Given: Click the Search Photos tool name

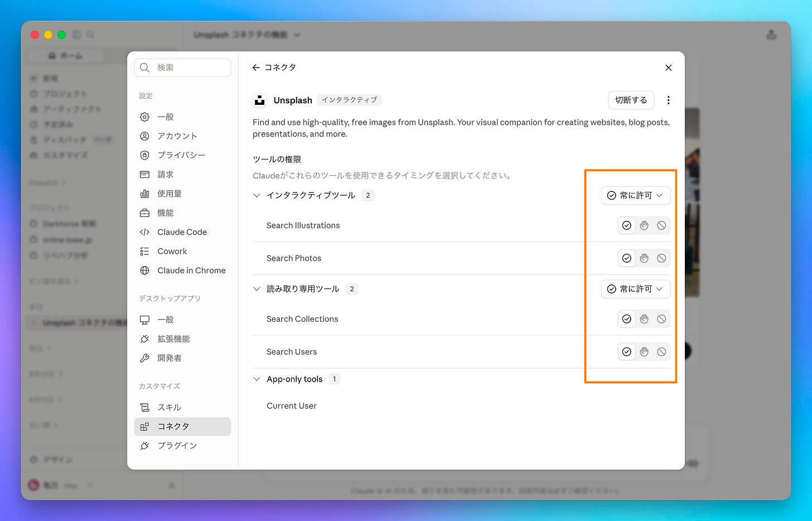Looking at the screenshot, I should coord(294,258).
